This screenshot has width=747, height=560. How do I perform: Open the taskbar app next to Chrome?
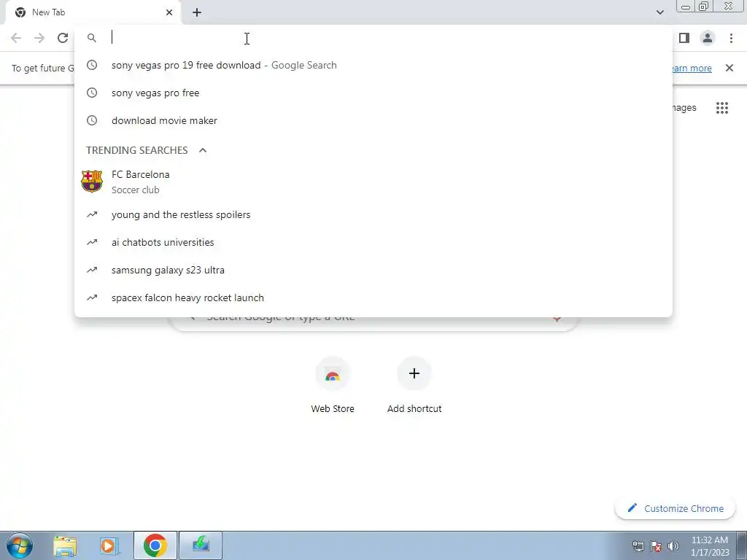pos(201,545)
